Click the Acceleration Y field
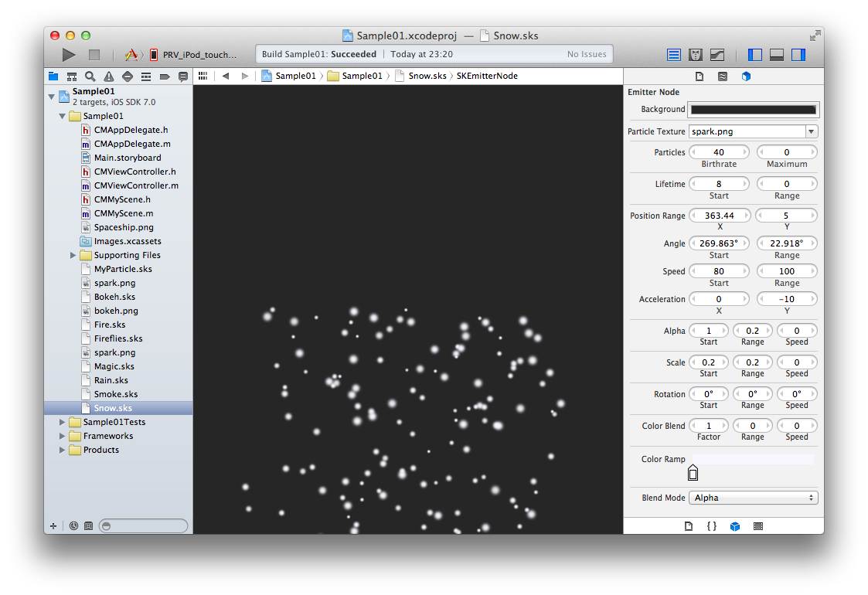 tap(787, 300)
